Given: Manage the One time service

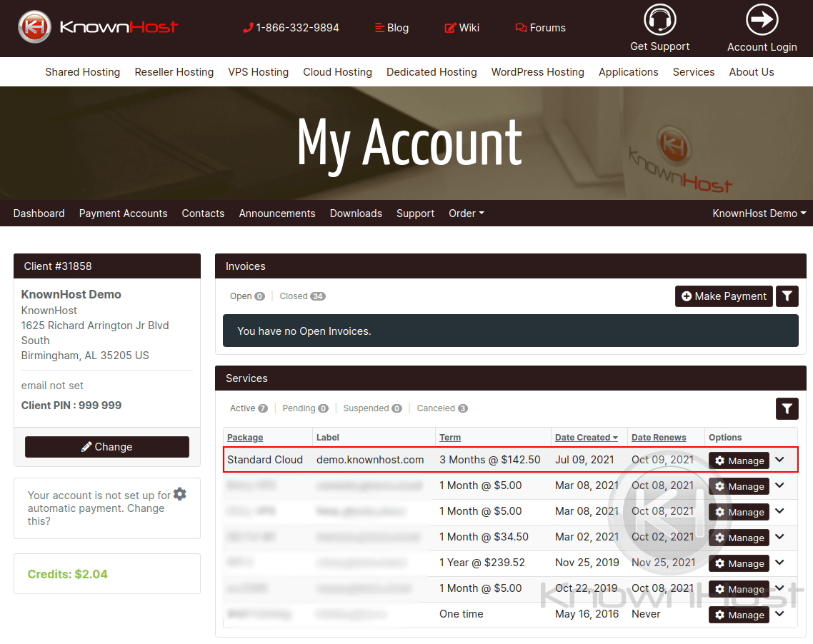Looking at the screenshot, I should (739, 615).
